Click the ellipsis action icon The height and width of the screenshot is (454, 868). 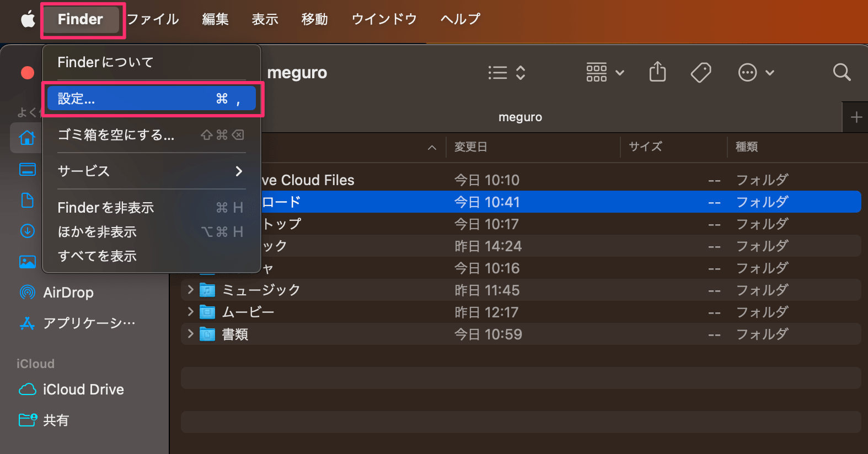pyautogui.click(x=747, y=73)
